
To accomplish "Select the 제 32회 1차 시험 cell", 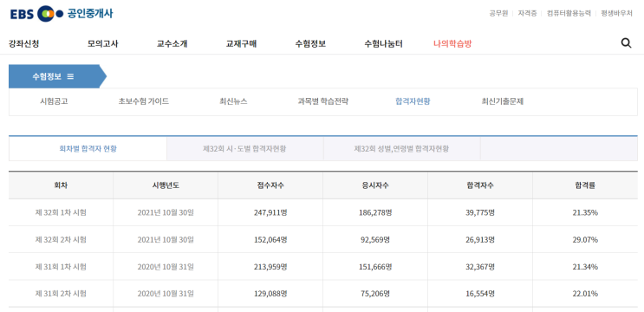I will pos(61,212).
